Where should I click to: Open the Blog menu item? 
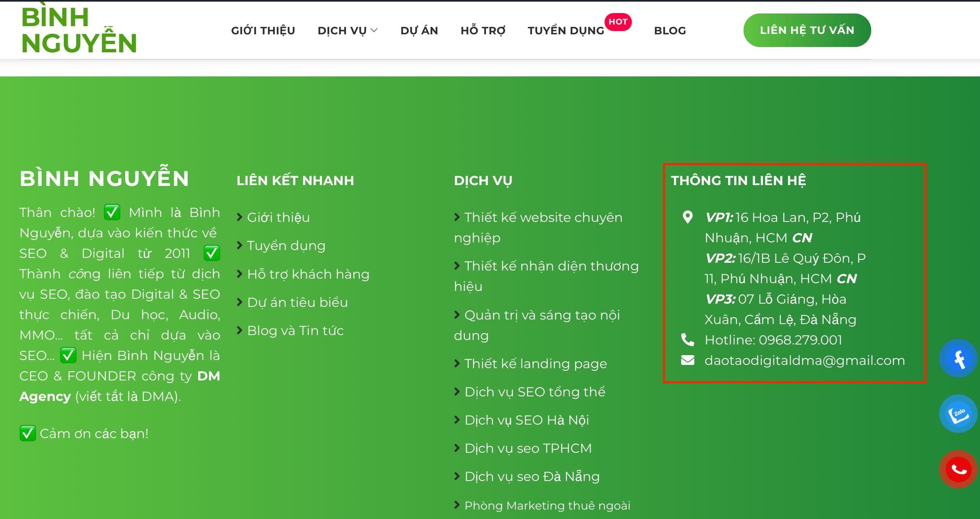[670, 31]
